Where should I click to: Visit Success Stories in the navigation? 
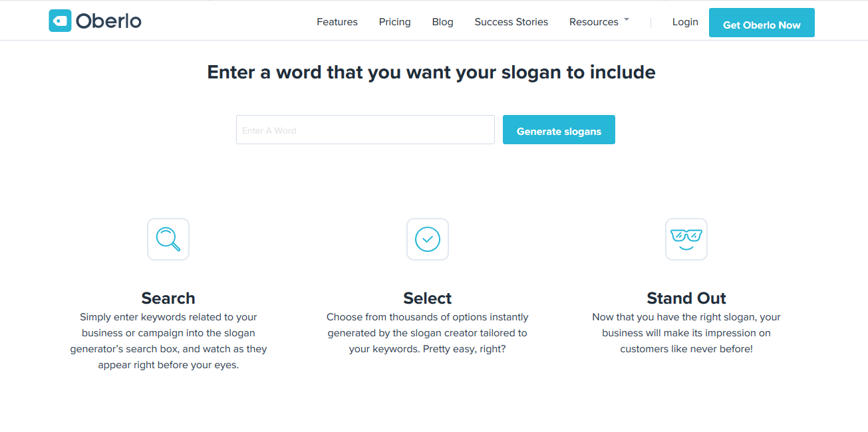tap(511, 22)
